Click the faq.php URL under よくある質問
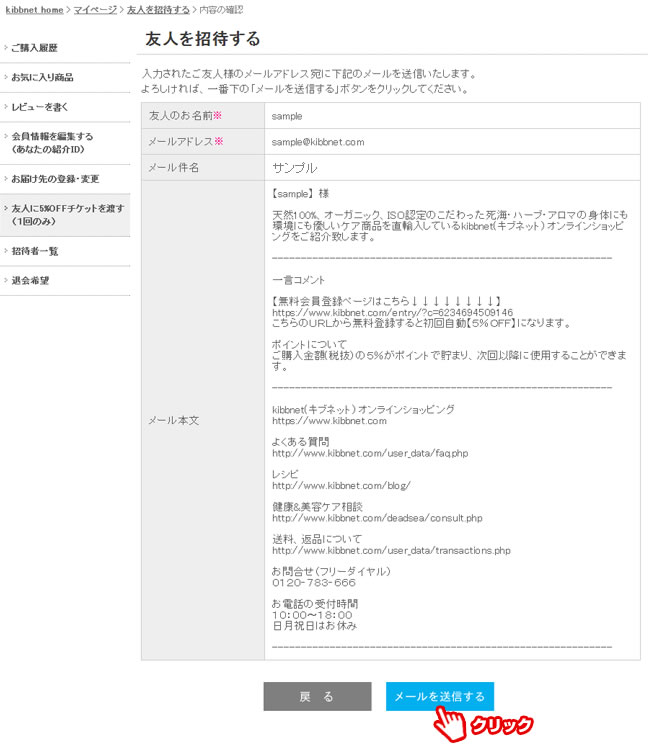The height and width of the screenshot is (744, 648). click(370, 453)
